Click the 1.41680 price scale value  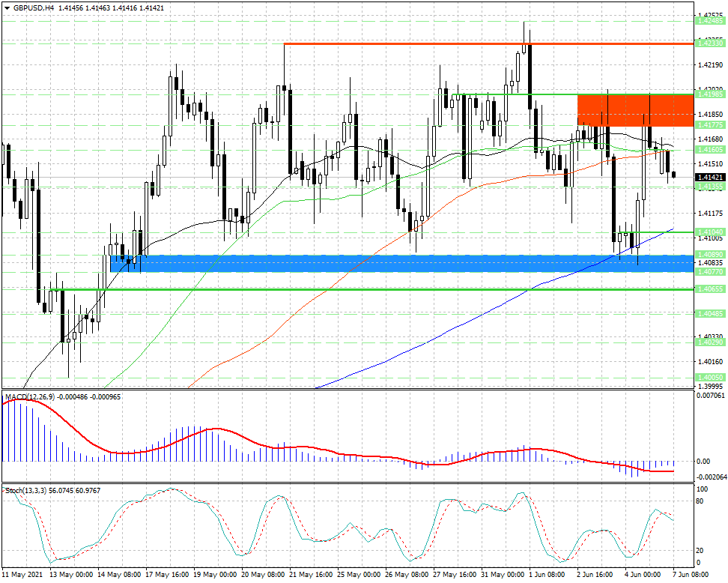[x=710, y=139]
